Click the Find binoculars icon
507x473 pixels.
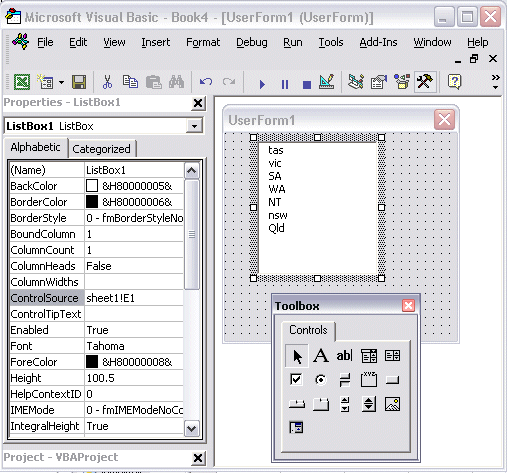(x=176, y=82)
